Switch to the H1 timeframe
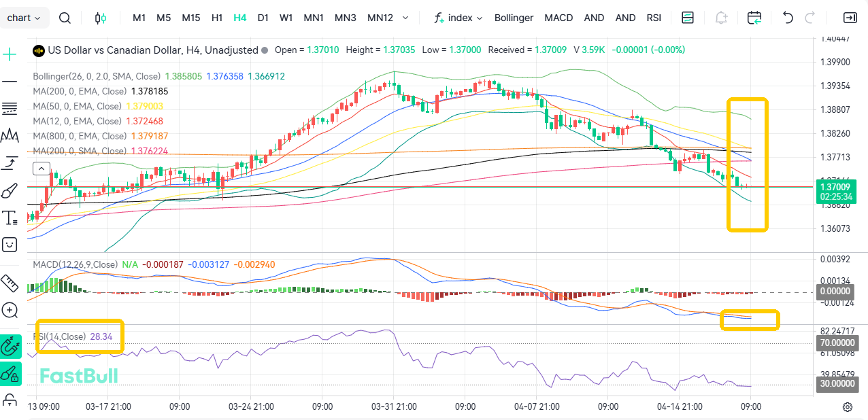 (x=216, y=18)
